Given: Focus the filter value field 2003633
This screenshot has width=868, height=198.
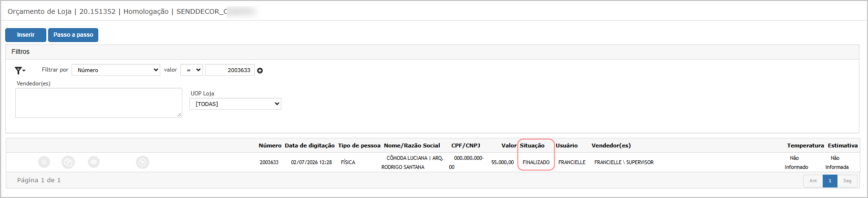Looking at the screenshot, I should [x=229, y=70].
